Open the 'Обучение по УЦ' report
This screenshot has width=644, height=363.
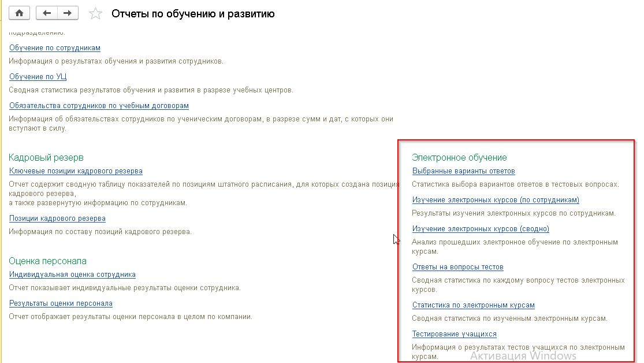[38, 77]
